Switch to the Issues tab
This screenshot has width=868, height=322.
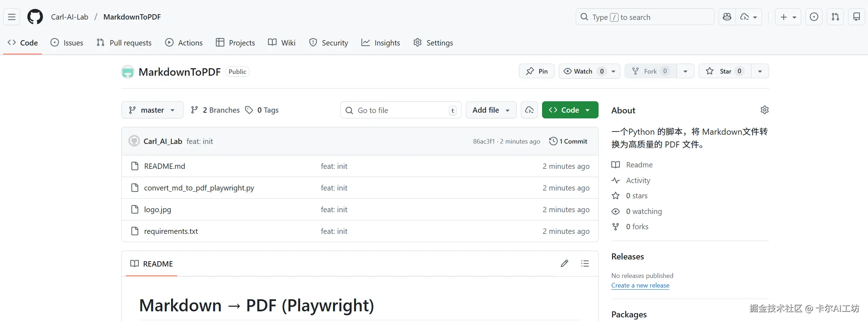67,43
